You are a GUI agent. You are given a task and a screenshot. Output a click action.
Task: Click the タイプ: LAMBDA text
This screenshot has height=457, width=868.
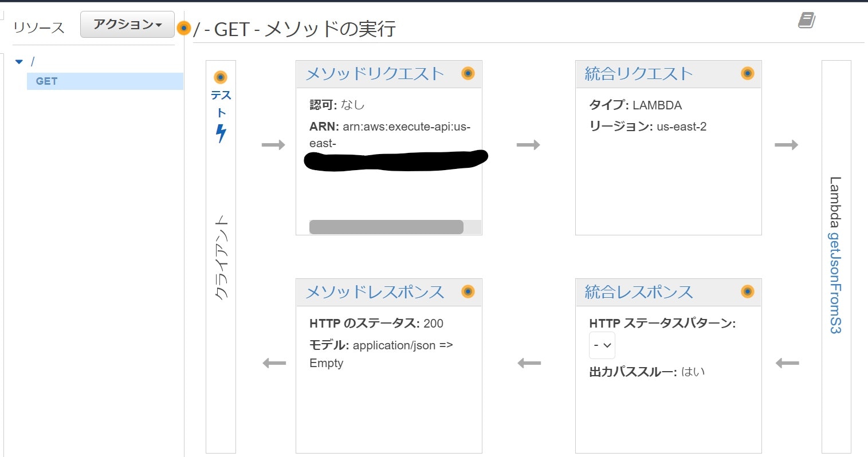[635, 105]
